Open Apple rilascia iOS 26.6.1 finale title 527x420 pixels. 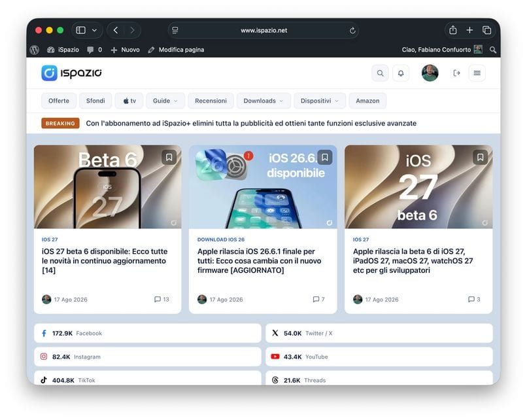point(259,261)
